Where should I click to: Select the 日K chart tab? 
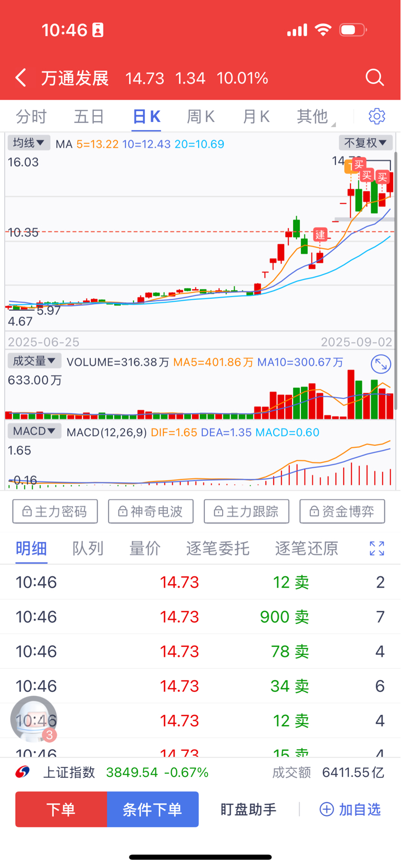tap(147, 116)
